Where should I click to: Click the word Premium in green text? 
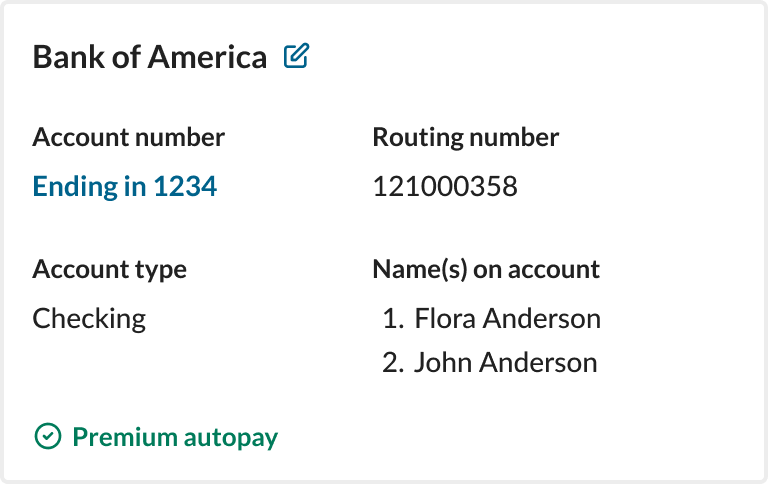(x=124, y=436)
